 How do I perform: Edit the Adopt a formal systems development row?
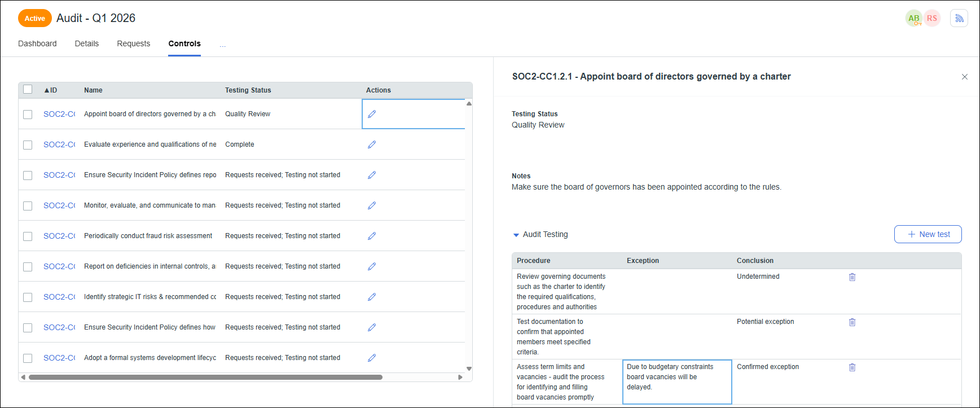[x=372, y=358]
